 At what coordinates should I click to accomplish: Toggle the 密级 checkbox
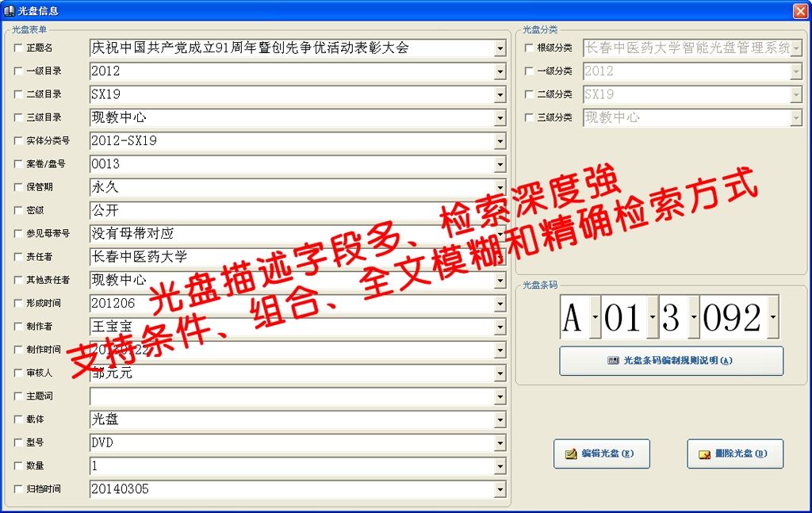click(18, 211)
